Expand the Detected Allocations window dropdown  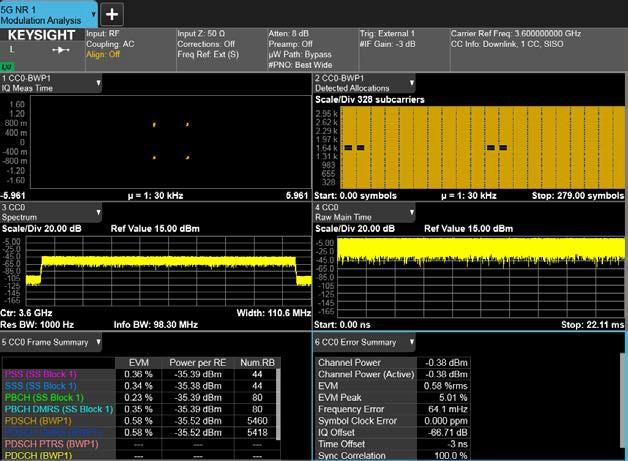click(411, 84)
